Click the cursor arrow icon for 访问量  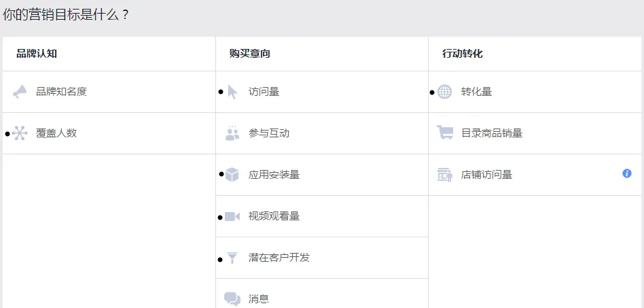[232, 92]
